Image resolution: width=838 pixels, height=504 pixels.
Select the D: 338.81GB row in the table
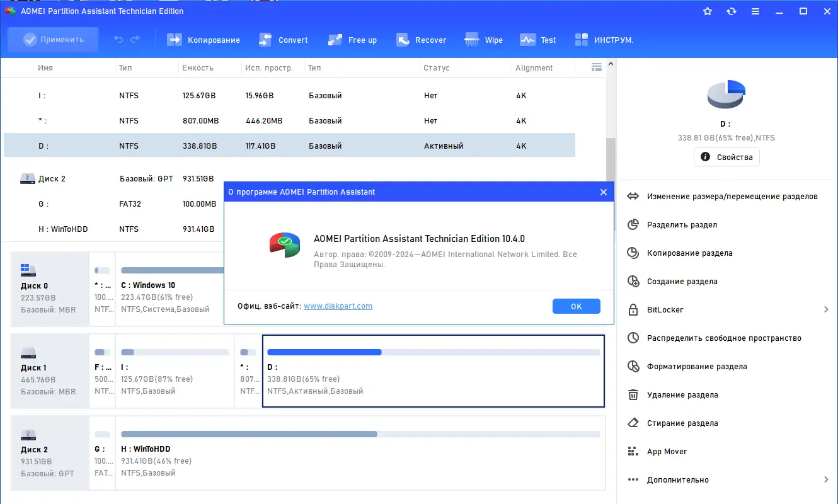[x=289, y=146]
